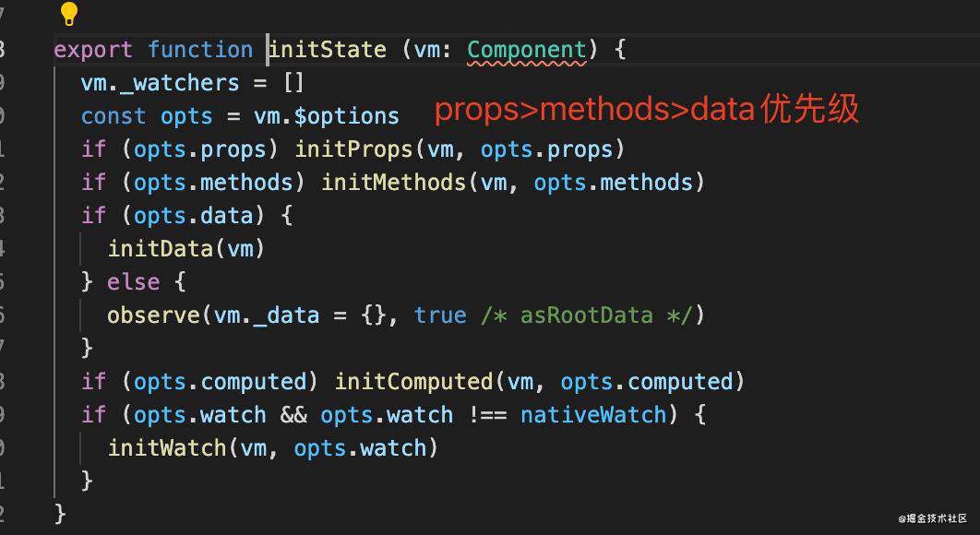Click the observe function call
The height and width of the screenshot is (535, 980).
(x=154, y=315)
